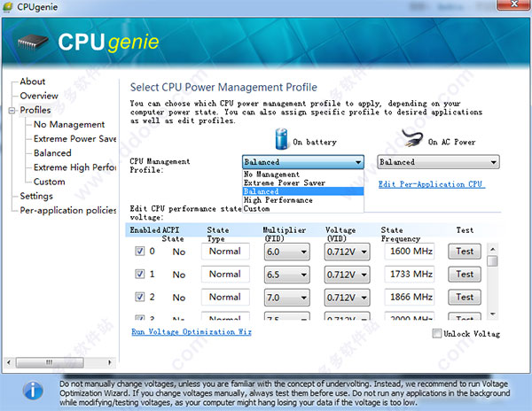This screenshot has width=532, height=411.
Task: Select Custom in the sidebar tree
Action: [49, 182]
